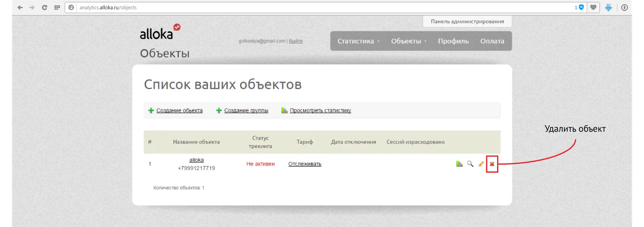Click chart icon beside Просмотреть статистику
The height and width of the screenshot is (227, 644).
(284, 110)
